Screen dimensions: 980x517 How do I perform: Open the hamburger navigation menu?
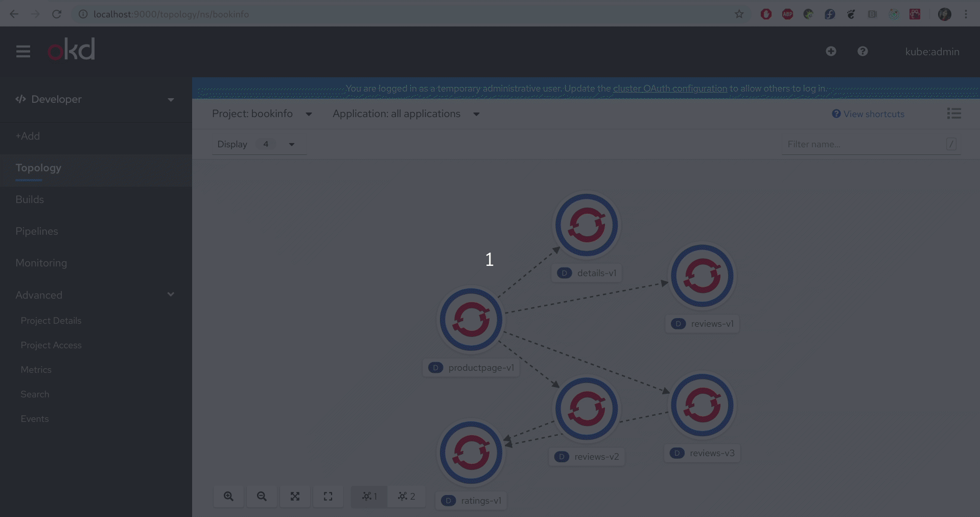pyautogui.click(x=23, y=51)
